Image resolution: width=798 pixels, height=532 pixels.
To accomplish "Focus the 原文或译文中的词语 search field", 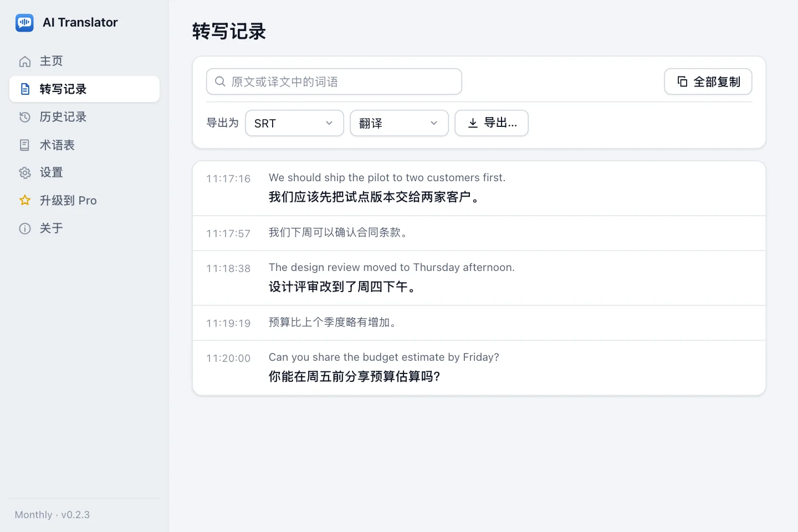I will click(334, 81).
